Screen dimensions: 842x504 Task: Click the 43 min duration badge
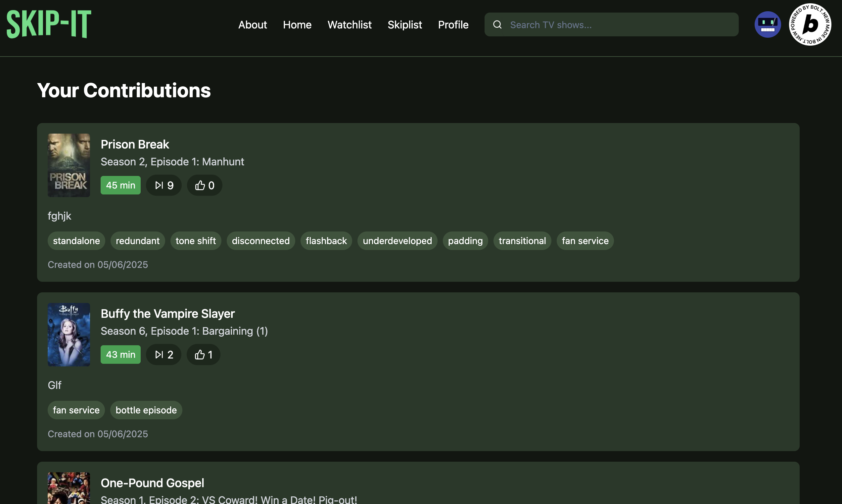point(120,355)
